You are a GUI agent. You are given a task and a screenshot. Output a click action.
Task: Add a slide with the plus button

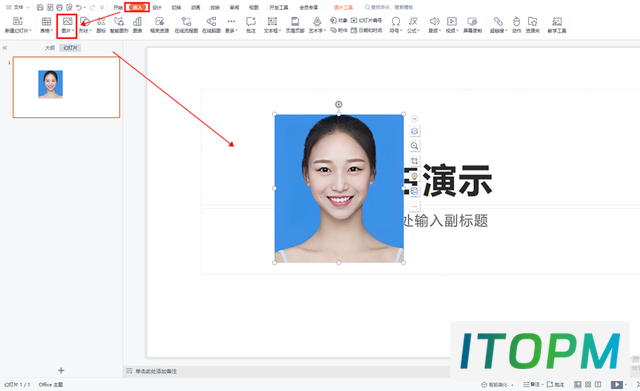pyautogui.click(x=61, y=370)
